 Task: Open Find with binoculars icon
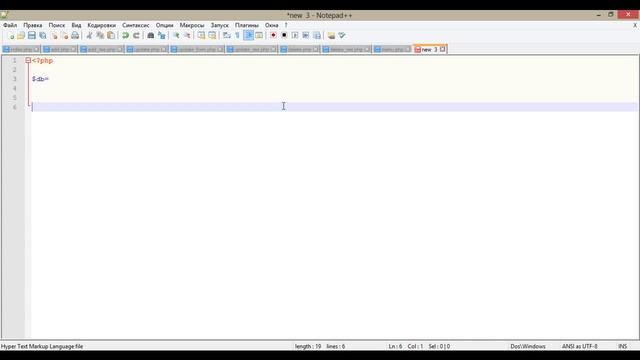[151, 36]
